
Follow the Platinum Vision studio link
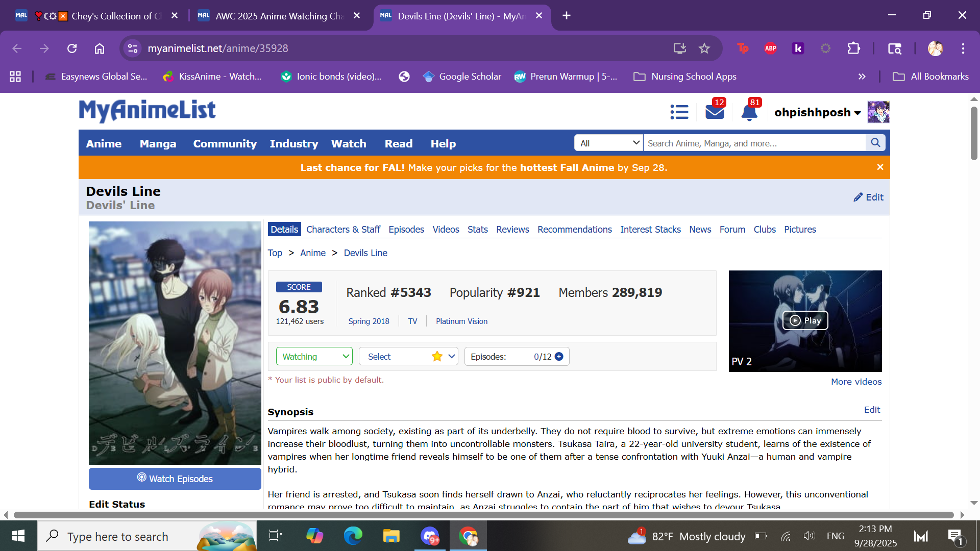[461, 321]
